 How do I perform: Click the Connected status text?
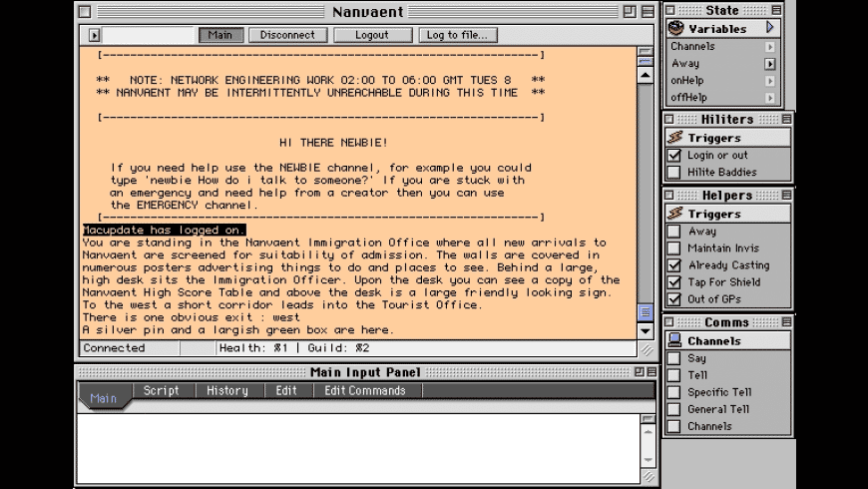(x=114, y=348)
